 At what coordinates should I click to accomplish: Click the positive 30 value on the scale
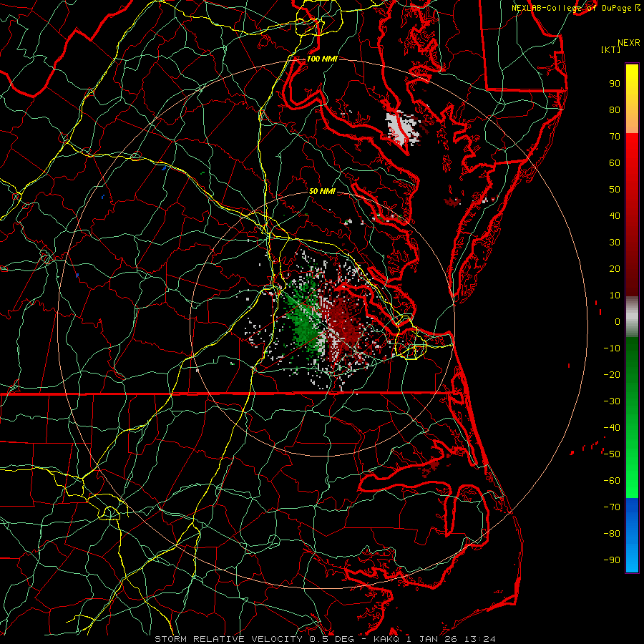point(615,243)
